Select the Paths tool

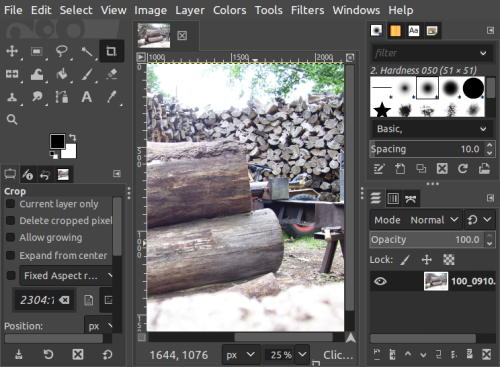62,97
